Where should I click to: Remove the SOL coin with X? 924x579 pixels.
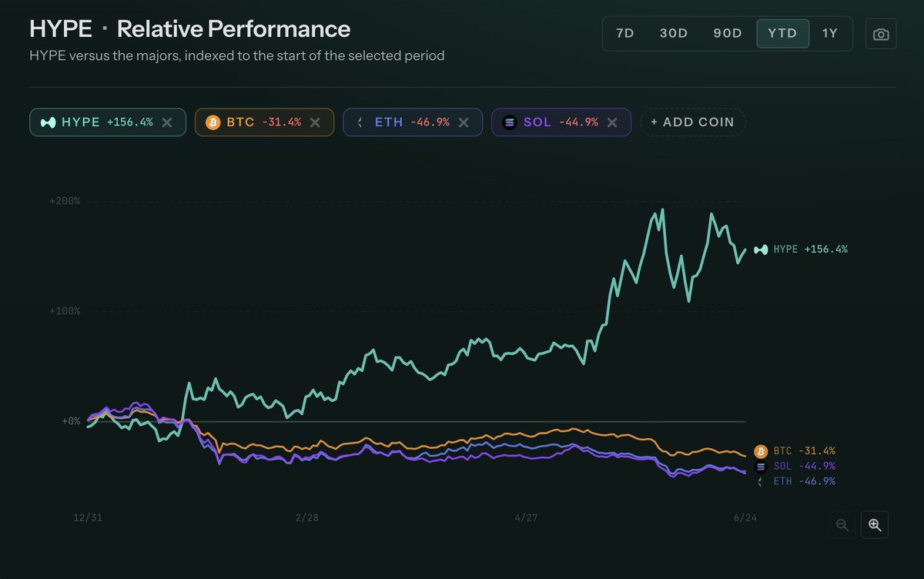[x=612, y=122]
